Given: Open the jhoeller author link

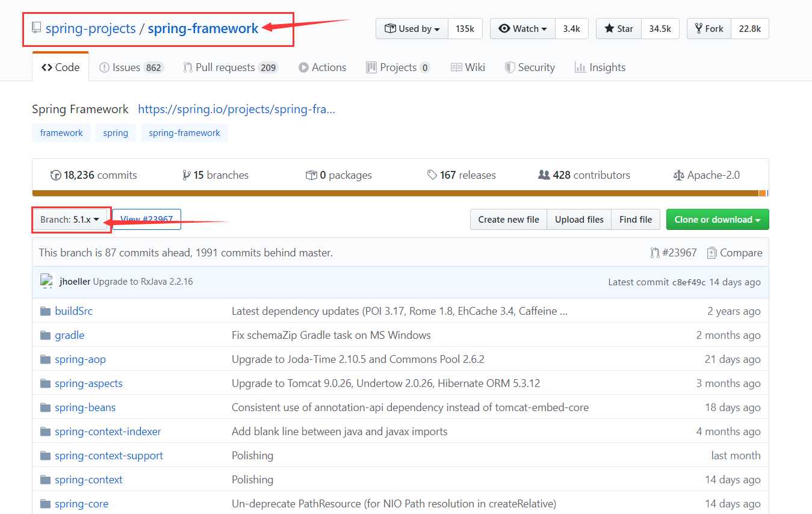Looking at the screenshot, I should coord(75,282).
